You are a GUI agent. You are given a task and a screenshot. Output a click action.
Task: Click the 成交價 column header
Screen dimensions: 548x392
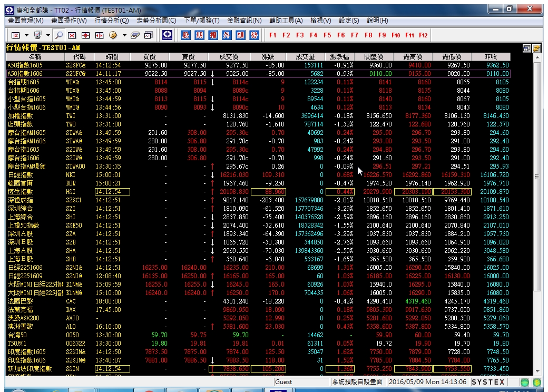(x=229, y=56)
